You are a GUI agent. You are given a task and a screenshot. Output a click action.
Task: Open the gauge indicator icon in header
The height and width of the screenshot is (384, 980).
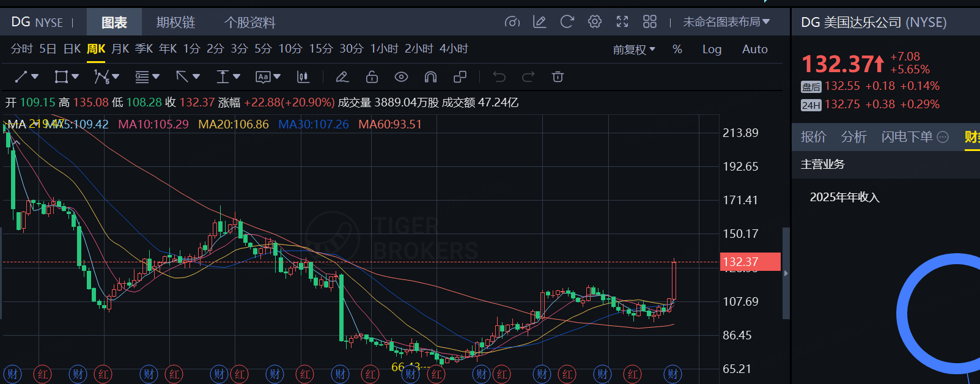tap(512, 22)
